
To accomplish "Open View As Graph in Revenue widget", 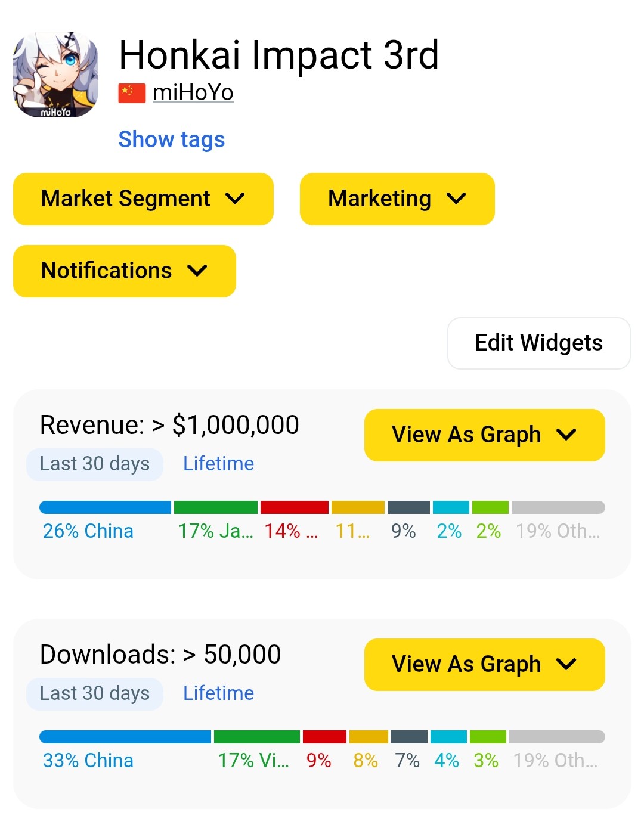I will (485, 435).
